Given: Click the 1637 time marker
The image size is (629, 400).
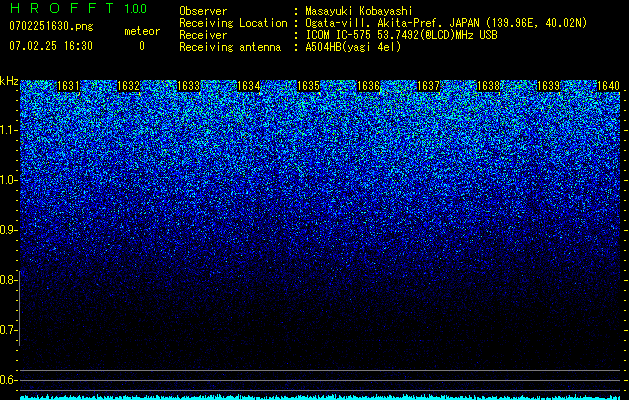Looking at the screenshot, I should (x=428, y=86).
